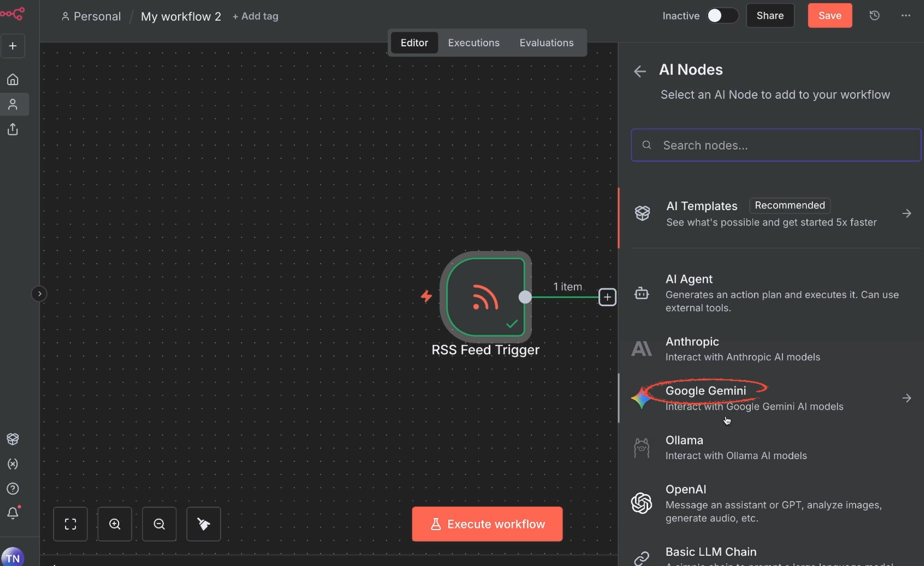Viewport: 924px width, 566px height.
Task: Switch to the Executions tab
Action: [474, 43]
